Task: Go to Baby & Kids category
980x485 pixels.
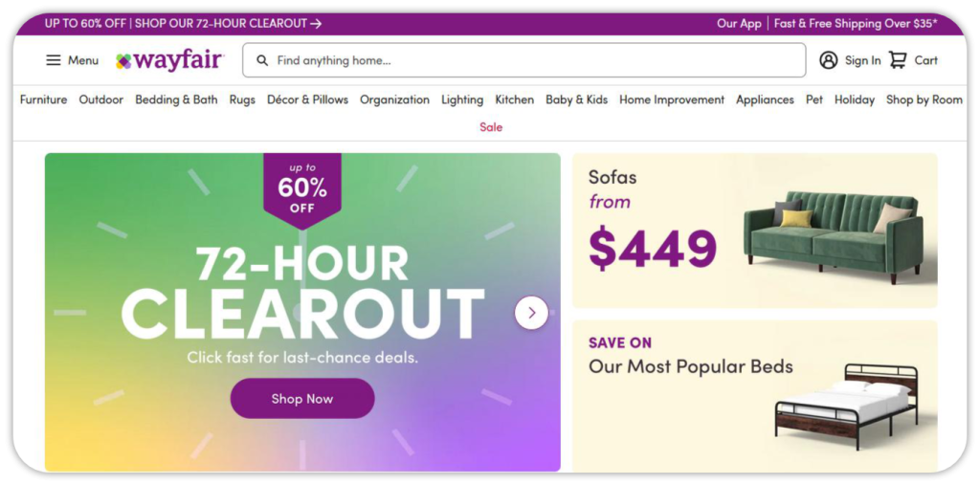Action: click(x=576, y=99)
